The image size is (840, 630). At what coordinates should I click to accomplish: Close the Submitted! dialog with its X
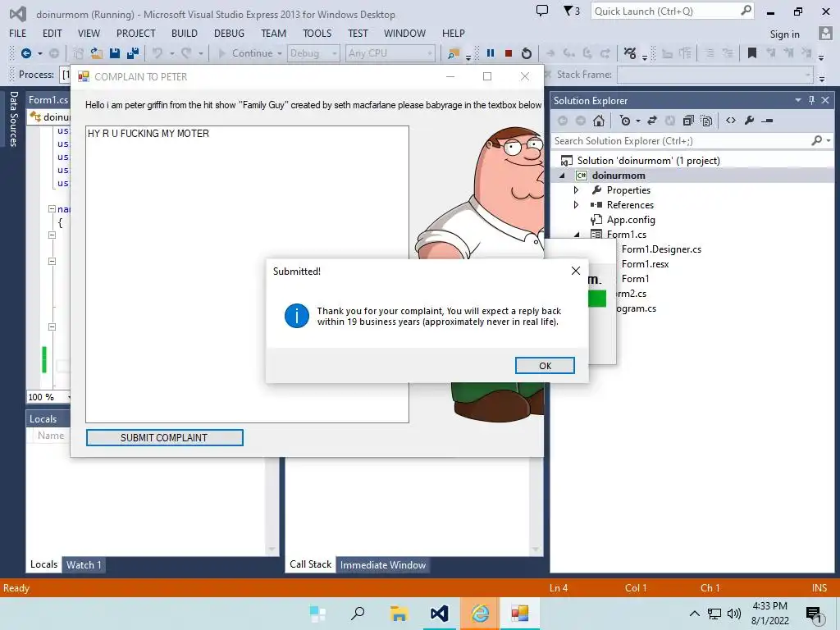(575, 271)
